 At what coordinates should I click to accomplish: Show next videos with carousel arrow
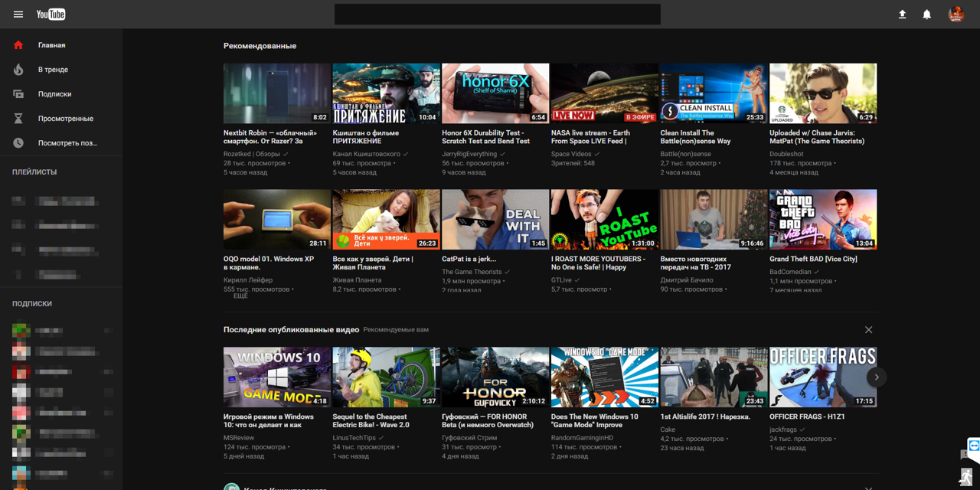(877, 377)
